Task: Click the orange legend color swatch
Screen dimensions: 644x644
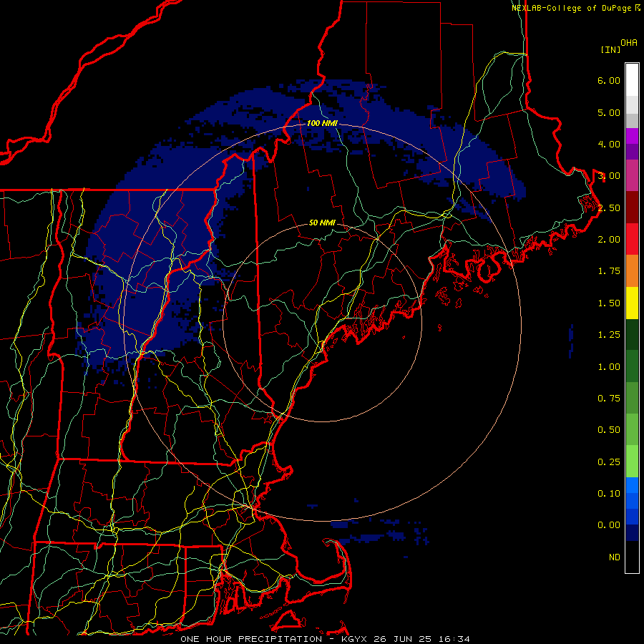Action: pyautogui.click(x=632, y=271)
